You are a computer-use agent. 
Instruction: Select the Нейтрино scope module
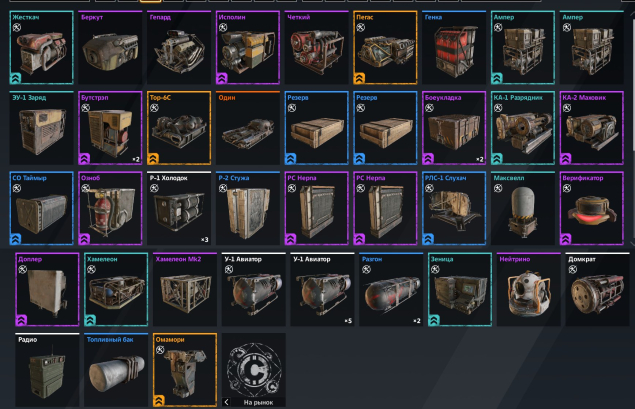point(529,290)
